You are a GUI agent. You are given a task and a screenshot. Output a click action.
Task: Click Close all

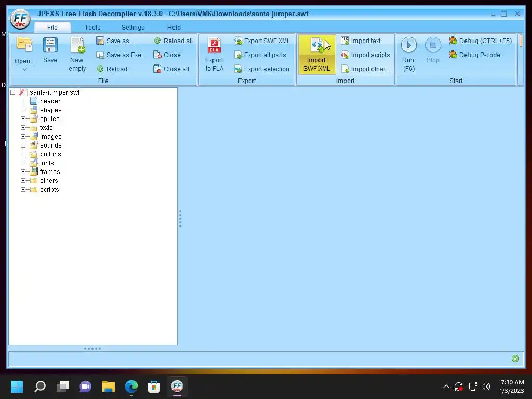[171, 69]
